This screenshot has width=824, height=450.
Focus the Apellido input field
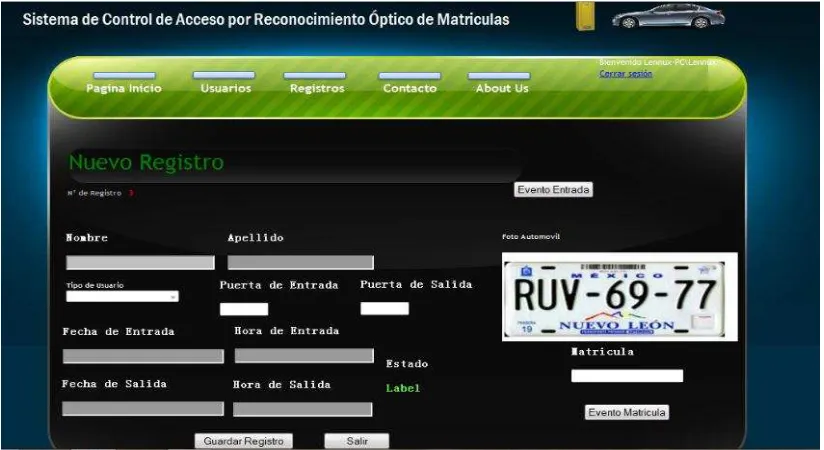click(x=301, y=262)
